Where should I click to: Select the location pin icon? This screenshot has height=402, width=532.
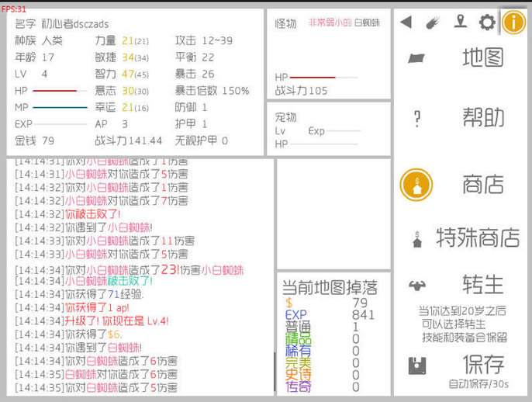tap(460, 22)
